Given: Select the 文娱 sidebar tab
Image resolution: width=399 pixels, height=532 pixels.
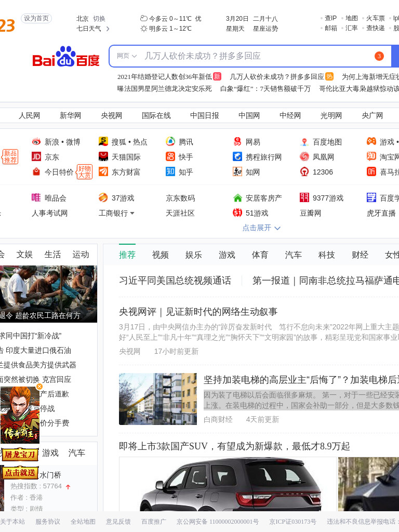Looking at the screenshot, I should (24, 255).
